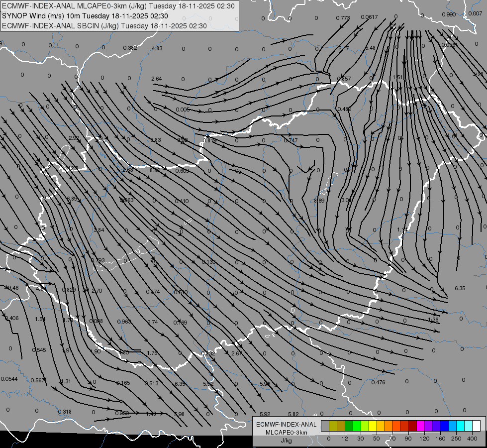This screenshot has height=448, width=487.
Task: Click the map value 0.005
Action: (183, 110)
